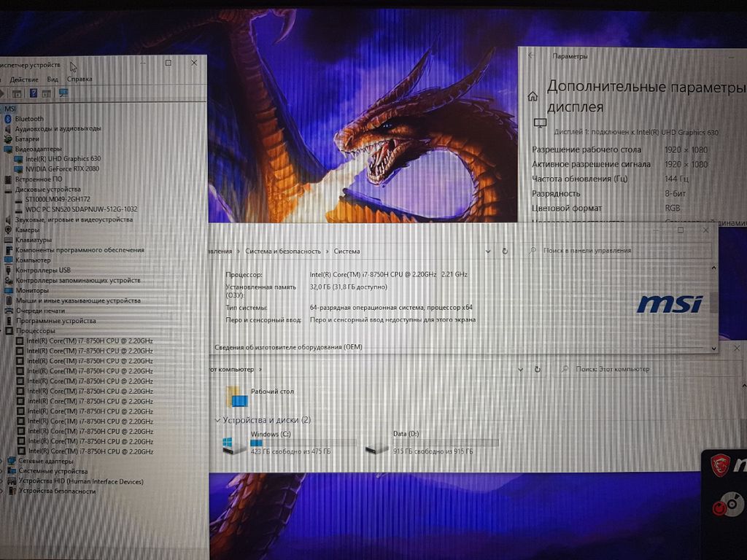Click the Система breadcrumb in Control Panel
The height and width of the screenshot is (560, 747).
coord(347,252)
